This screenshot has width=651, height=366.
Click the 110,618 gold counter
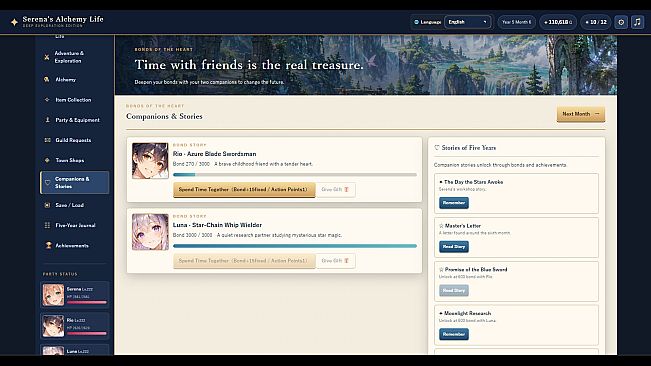558,22
